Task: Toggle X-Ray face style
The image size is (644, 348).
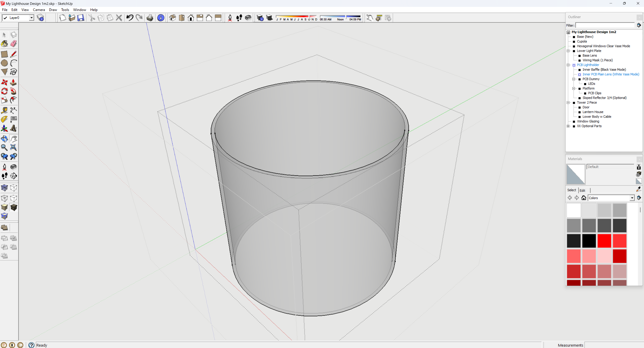Action: point(5,188)
